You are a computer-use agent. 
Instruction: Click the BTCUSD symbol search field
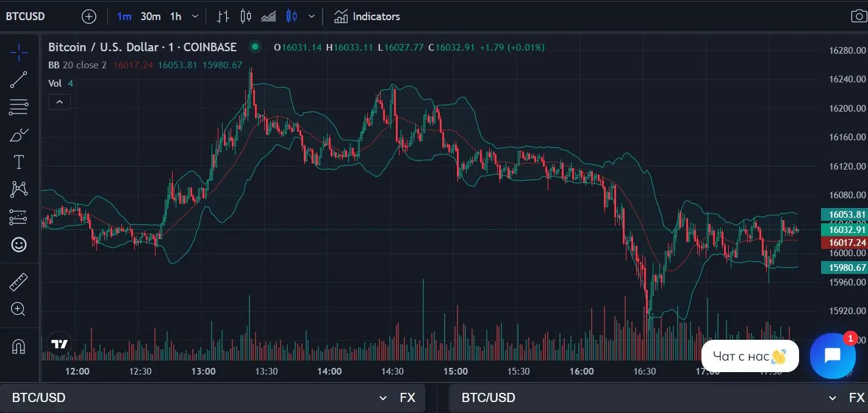point(26,16)
